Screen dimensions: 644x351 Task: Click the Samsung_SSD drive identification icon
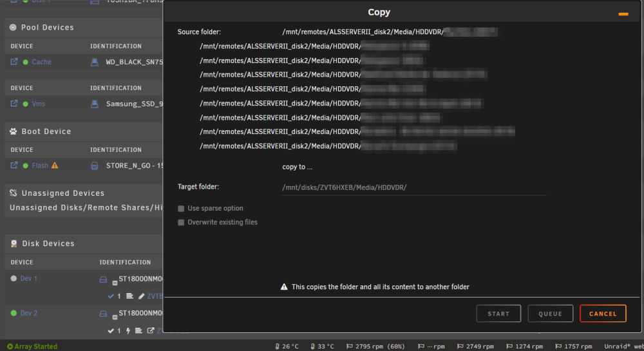[x=95, y=104]
